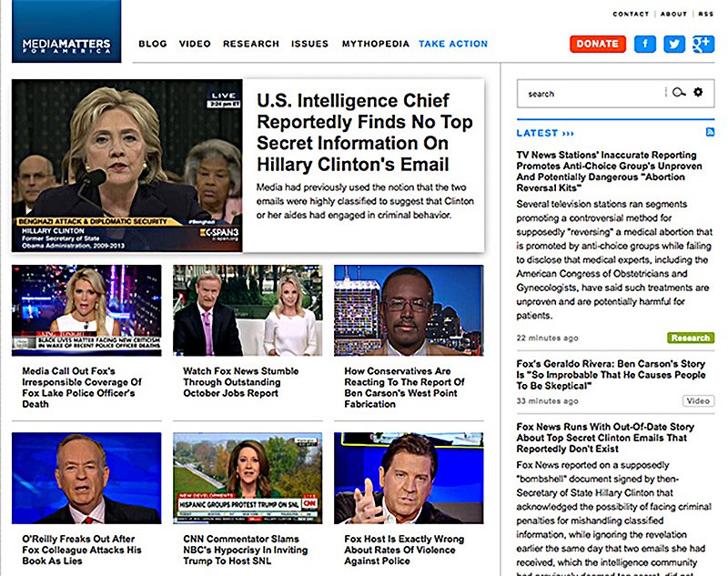The height and width of the screenshot is (576, 728).
Task: Open the Video menu item
Action: pyautogui.click(x=195, y=44)
